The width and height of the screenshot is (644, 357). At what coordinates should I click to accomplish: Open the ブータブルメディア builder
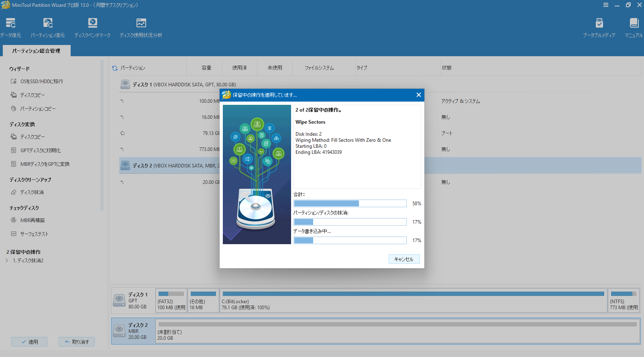599,27
